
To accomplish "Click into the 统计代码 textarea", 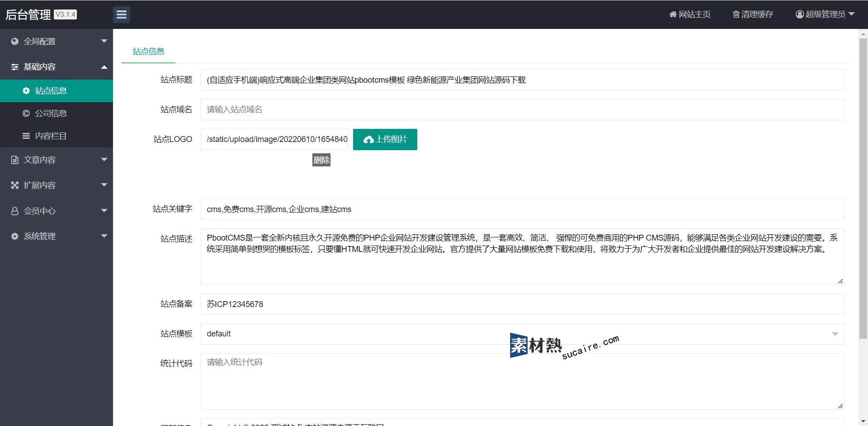I will pos(522,382).
